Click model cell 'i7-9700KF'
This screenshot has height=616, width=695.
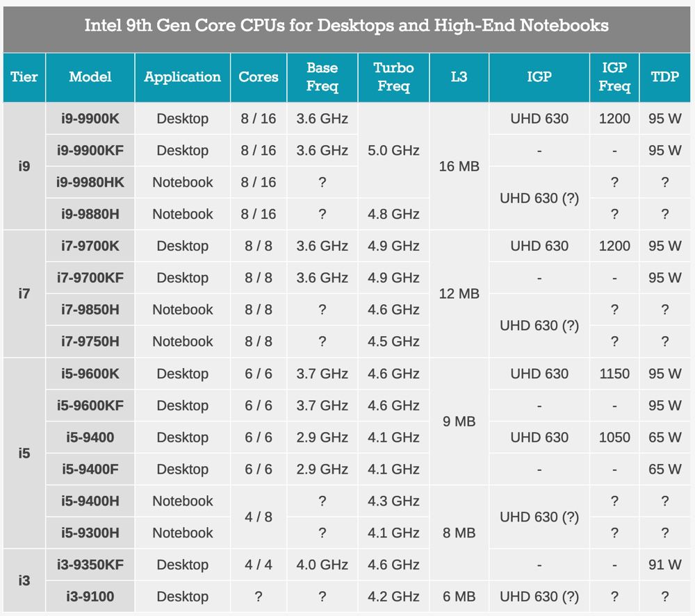click(90, 278)
